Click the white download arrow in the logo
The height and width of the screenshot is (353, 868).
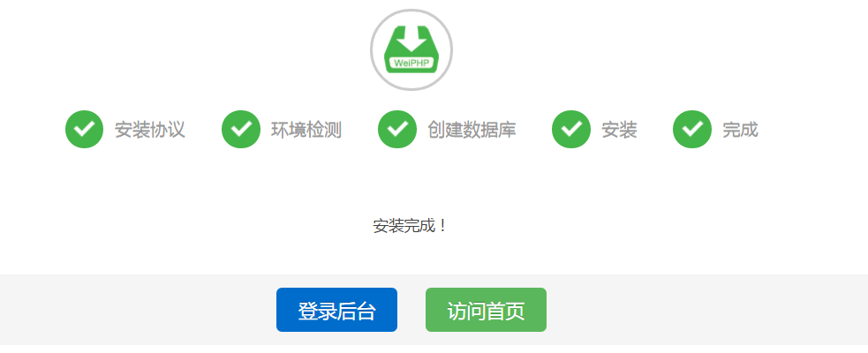tap(411, 40)
